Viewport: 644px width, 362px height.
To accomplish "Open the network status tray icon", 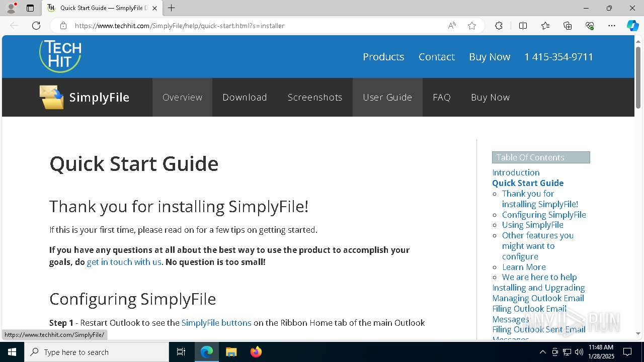I will [x=567, y=352].
